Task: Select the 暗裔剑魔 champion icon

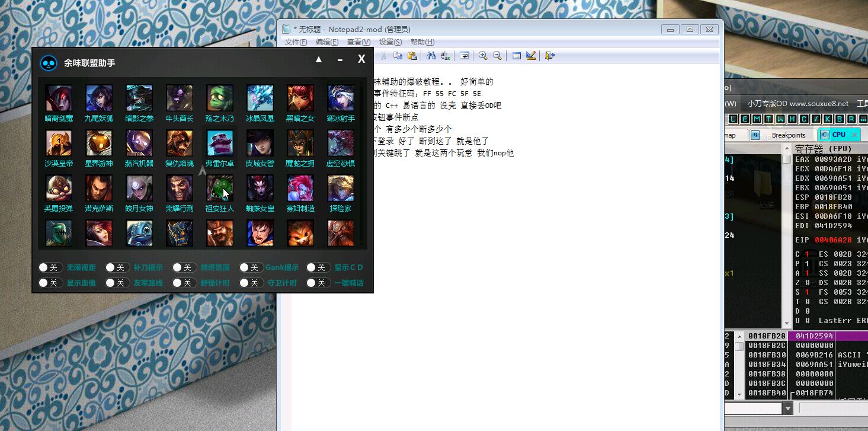Action: pos(59,98)
